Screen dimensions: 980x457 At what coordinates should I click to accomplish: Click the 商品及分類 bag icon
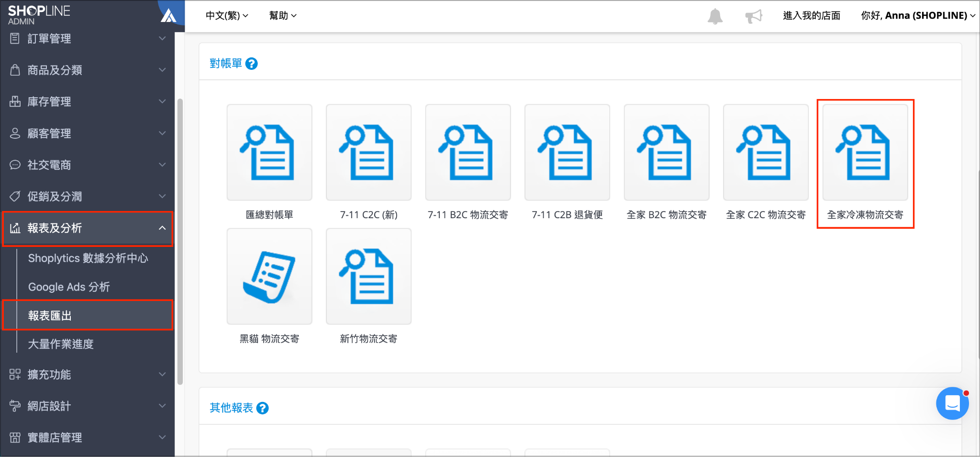[x=15, y=70]
